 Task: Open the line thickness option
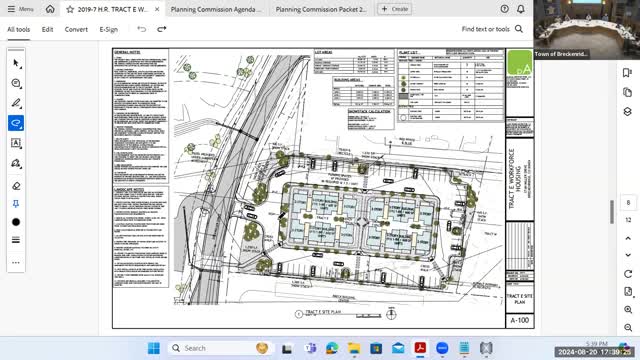click(x=16, y=240)
